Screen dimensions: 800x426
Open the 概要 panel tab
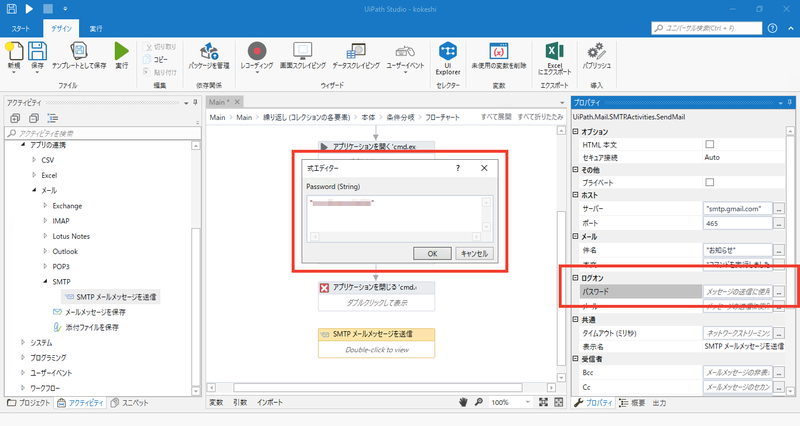tap(633, 403)
